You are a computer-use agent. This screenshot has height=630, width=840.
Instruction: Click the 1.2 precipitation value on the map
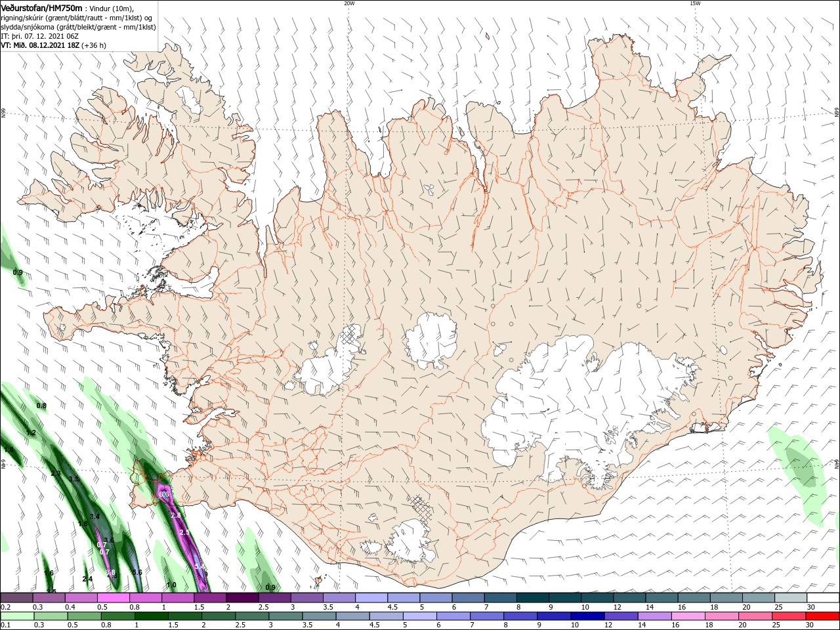pos(31,433)
